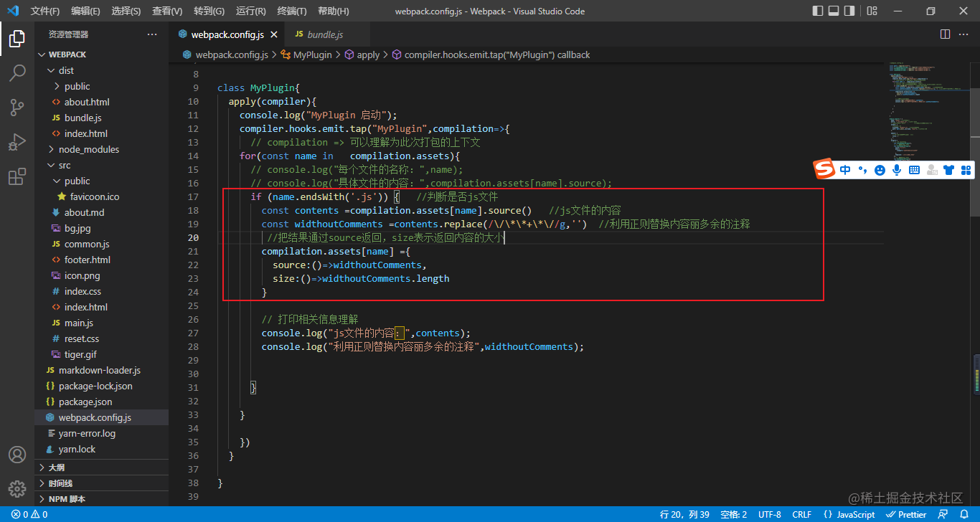The height and width of the screenshot is (522, 980).
Task: Toggle Sogou punctuation mode icon
Action: [x=862, y=170]
